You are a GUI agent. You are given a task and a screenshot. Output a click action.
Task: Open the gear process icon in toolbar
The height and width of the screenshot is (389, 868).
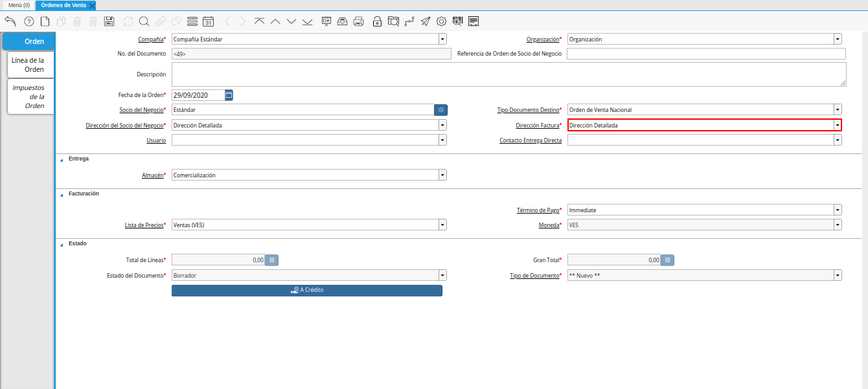(442, 21)
